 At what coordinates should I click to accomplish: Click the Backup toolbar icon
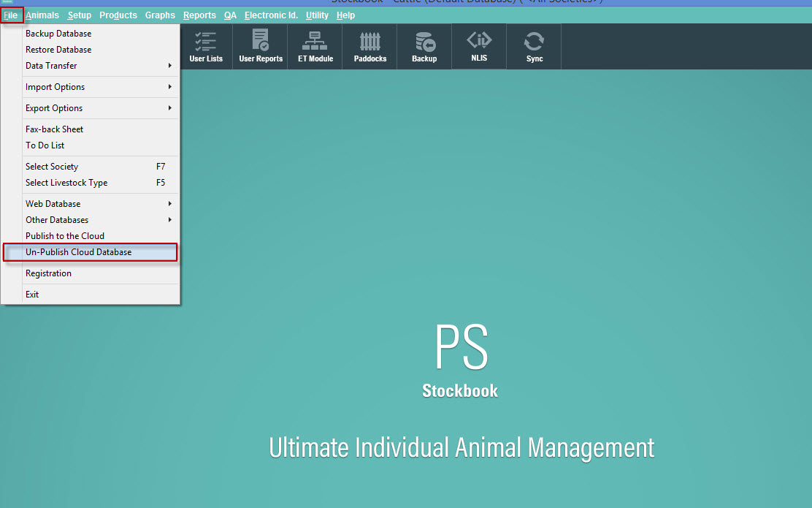[x=425, y=47]
